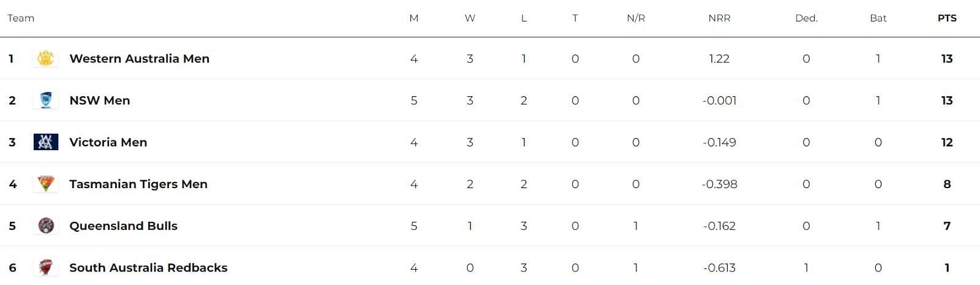The image size is (980, 285).
Task: Click the NSW Men team logo
Action: click(x=46, y=100)
